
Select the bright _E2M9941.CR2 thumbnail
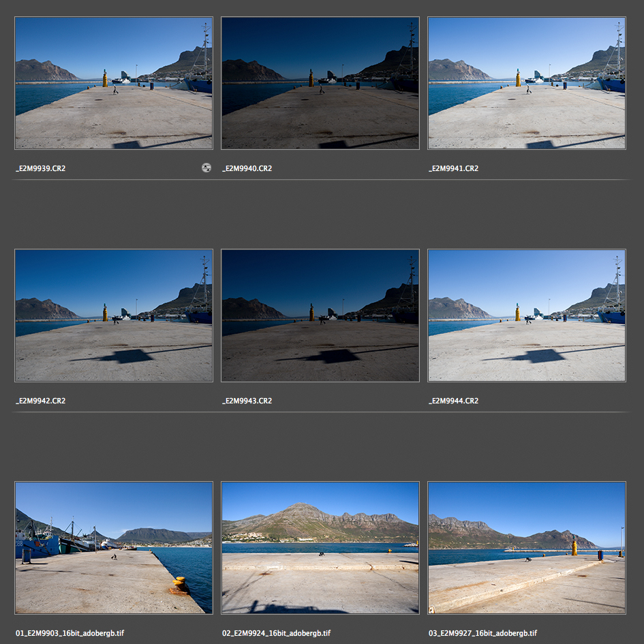coord(526,83)
